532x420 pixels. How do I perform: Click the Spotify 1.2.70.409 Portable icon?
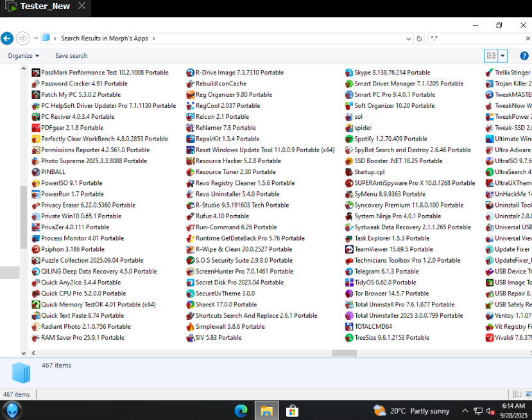click(x=349, y=139)
